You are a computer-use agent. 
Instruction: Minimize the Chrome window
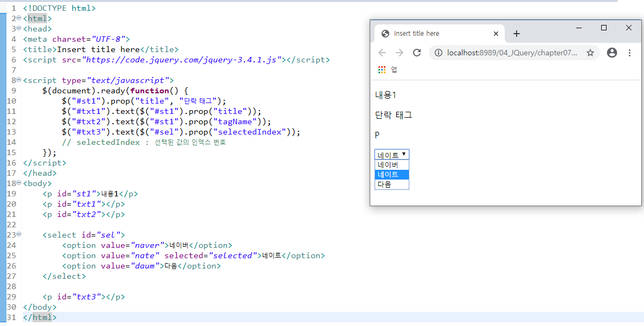point(579,28)
